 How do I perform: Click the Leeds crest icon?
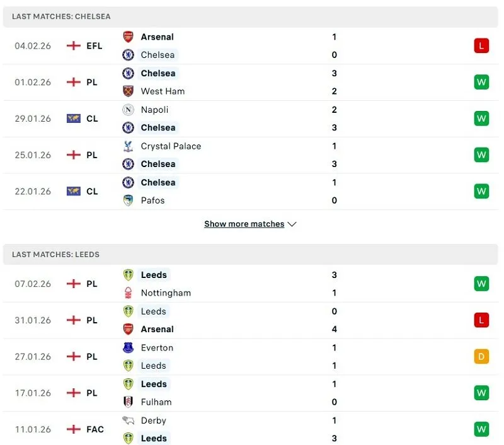pyautogui.click(x=129, y=275)
